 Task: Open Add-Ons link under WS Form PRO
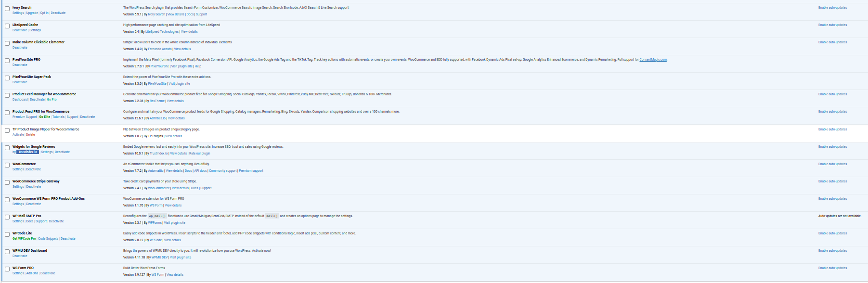[32, 273]
